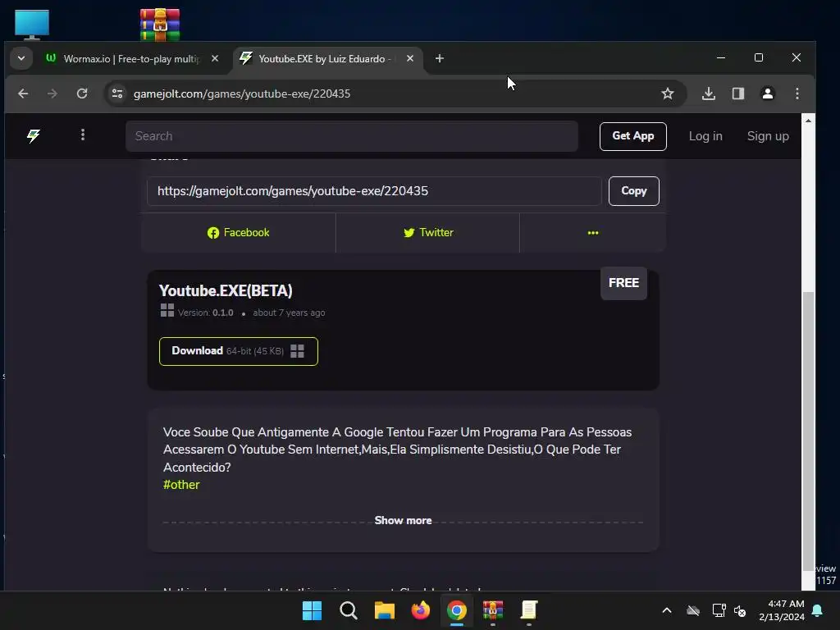Go forward one page
The image size is (840, 630).
coord(52,94)
